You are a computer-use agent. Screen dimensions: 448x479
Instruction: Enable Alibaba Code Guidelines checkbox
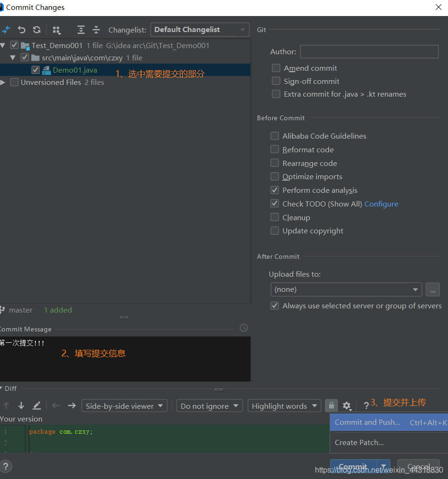(275, 136)
